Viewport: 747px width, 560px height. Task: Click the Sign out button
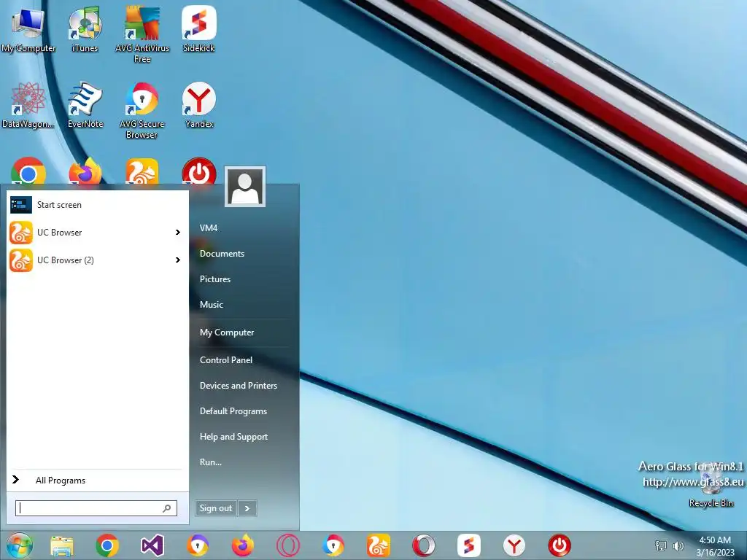[216, 508]
